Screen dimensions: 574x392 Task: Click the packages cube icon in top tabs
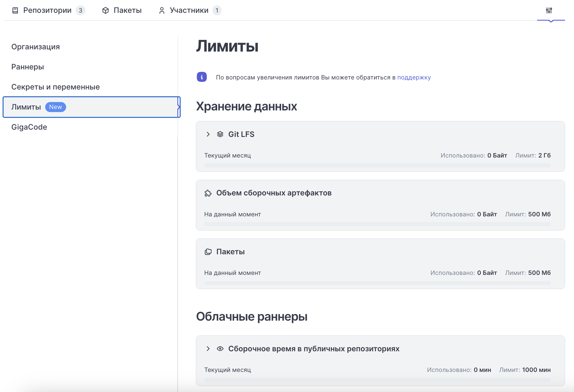tap(105, 11)
